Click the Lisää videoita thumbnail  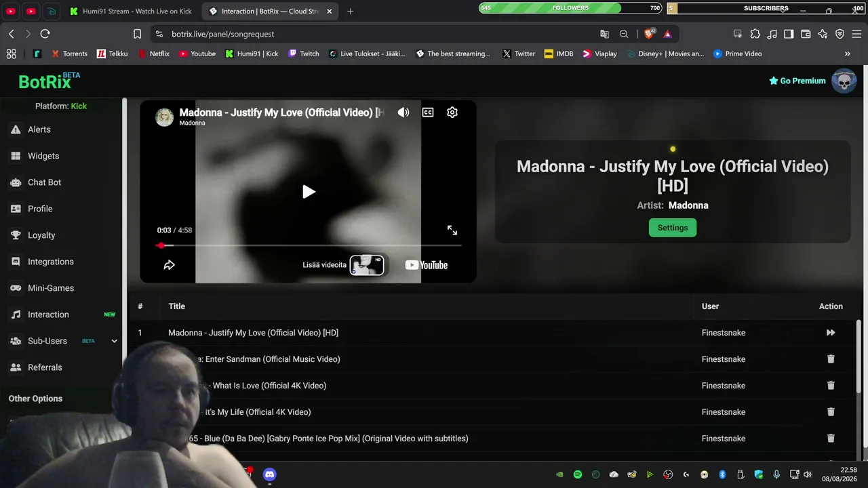[x=367, y=265]
